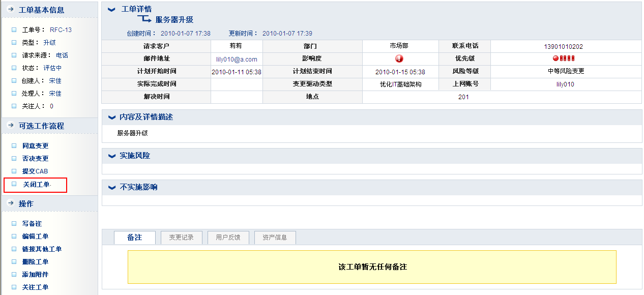
Task: Click the priority level indicator bars
Action: click(564, 58)
